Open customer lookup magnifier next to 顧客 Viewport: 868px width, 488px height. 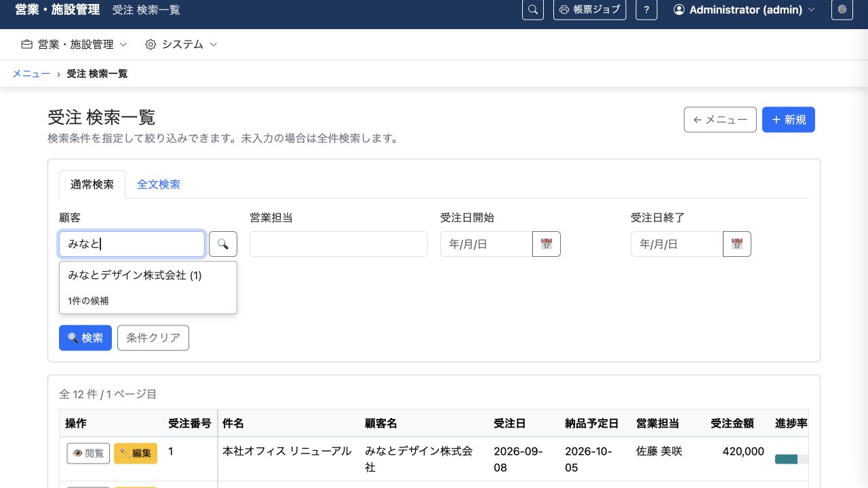pyautogui.click(x=223, y=244)
